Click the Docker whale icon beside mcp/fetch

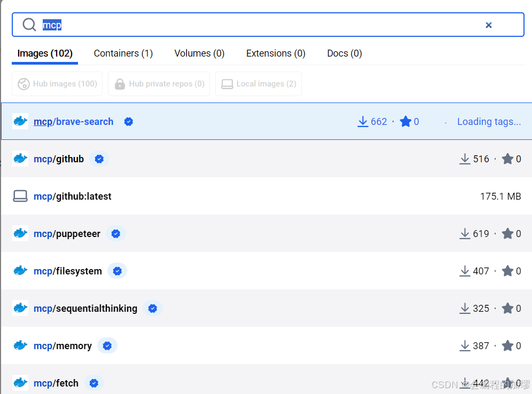pos(20,382)
